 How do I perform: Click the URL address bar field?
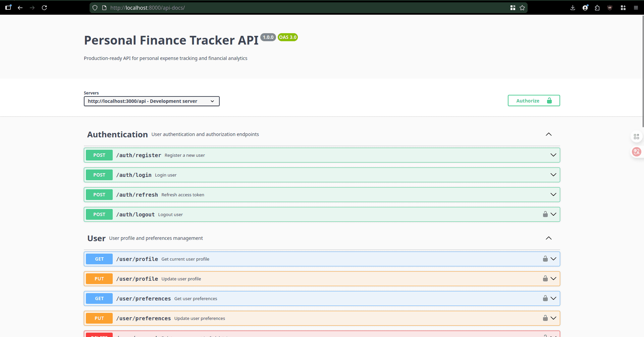pyautogui.click(x=309, y=8)
